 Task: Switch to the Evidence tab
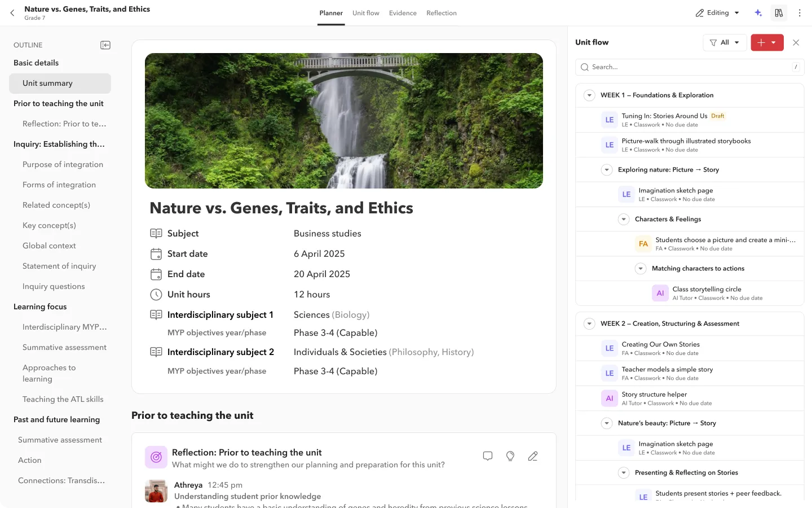click(x=403, y=13)
